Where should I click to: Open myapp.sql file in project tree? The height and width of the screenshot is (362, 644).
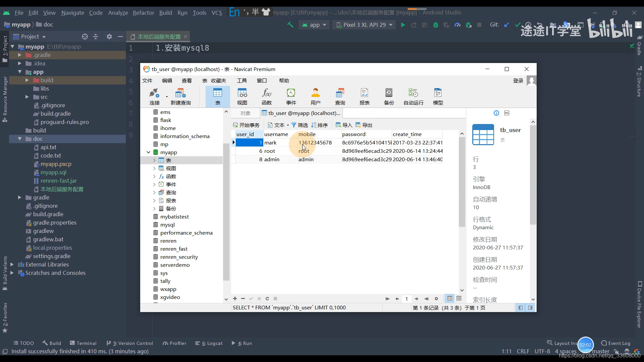click(x=53, y=172)
